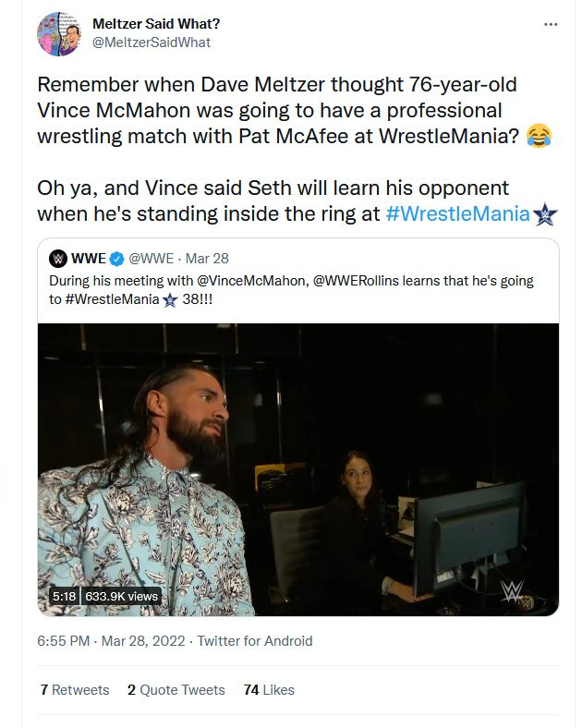Image resolution: width=582 pixels, height=728 pixels.
Task: Click the WWE logo avatar in quoted tweet
Action: 58,258
